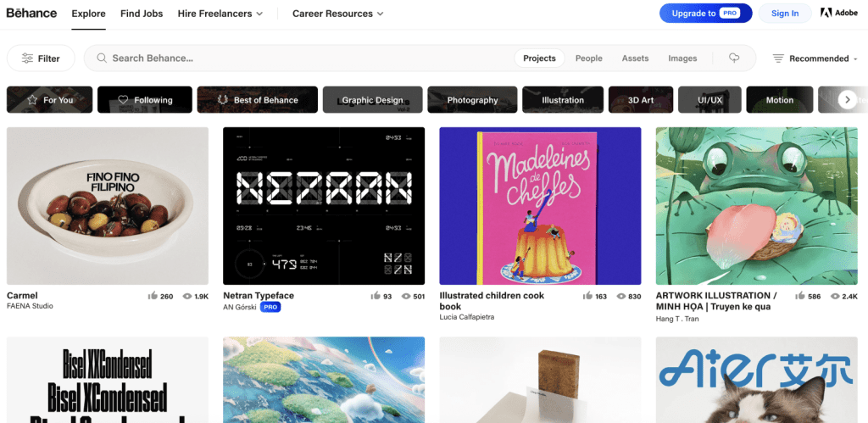Viewport: 868px width, 423px height.
Task: Go to the Find Jobs tab
Action: pyautogui.click(x=142, y=14)
